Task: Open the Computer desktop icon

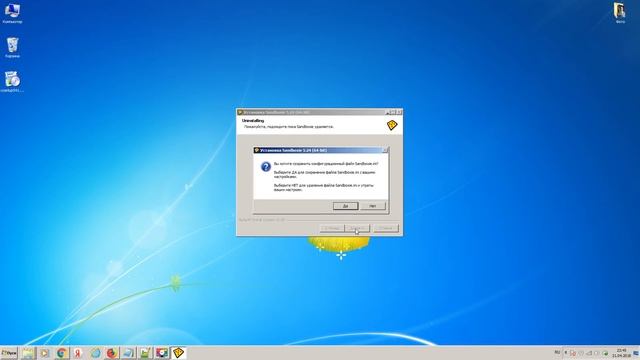Action: (12, 13)
